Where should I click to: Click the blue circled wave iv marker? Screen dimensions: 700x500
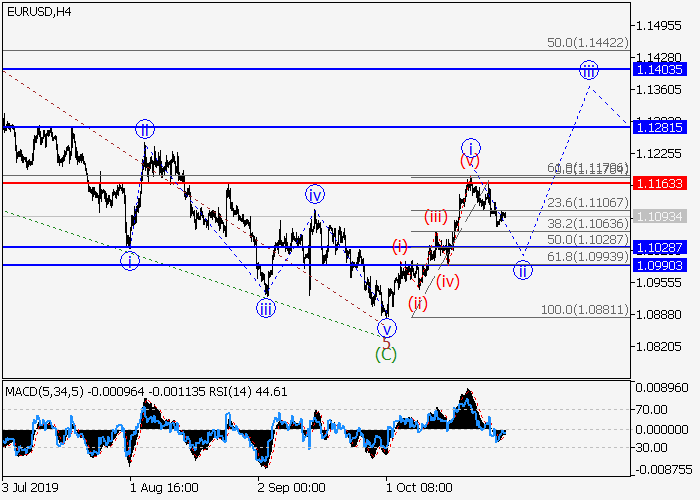[314, 194]
